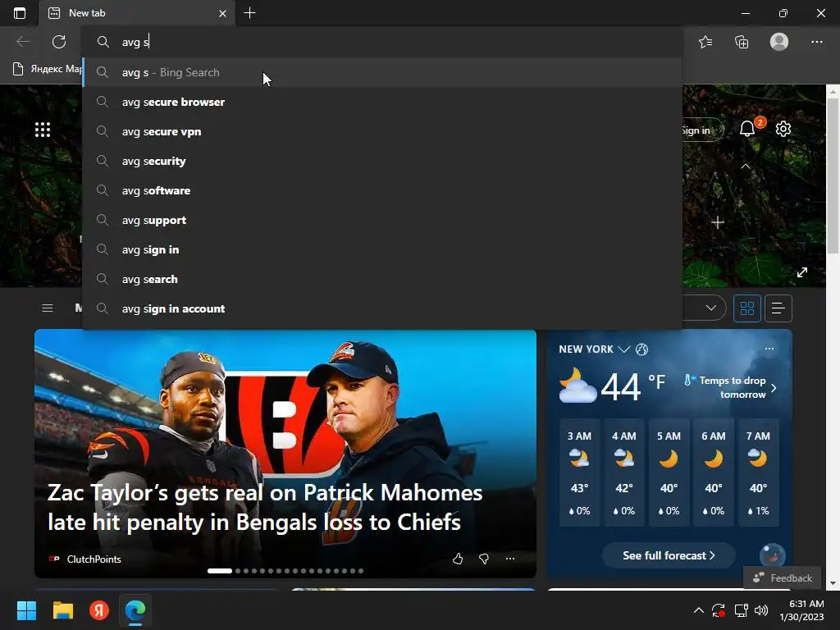Open the Feedback button

coord(782,578)
